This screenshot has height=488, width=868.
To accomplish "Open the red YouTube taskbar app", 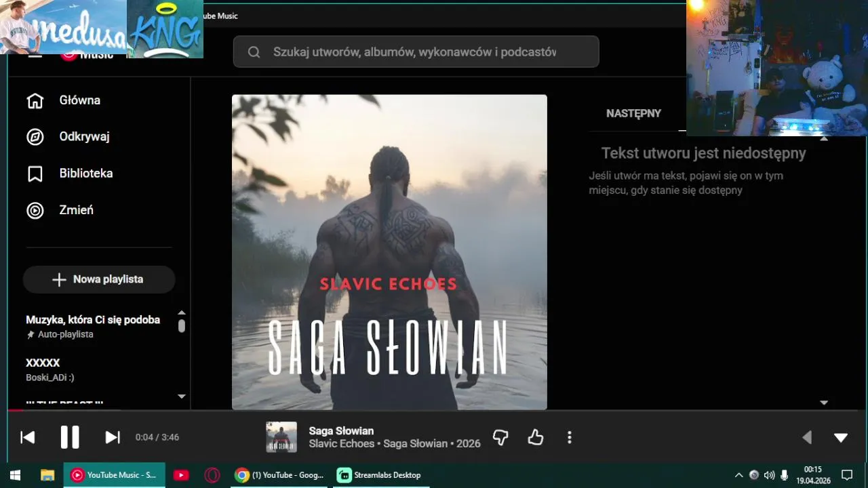I will click(x=181, y=475).
